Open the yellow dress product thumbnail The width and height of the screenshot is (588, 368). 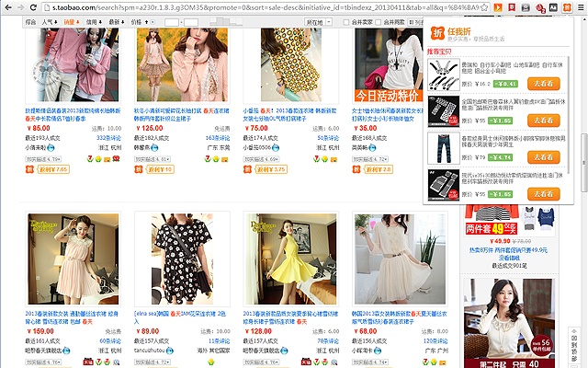291,259
